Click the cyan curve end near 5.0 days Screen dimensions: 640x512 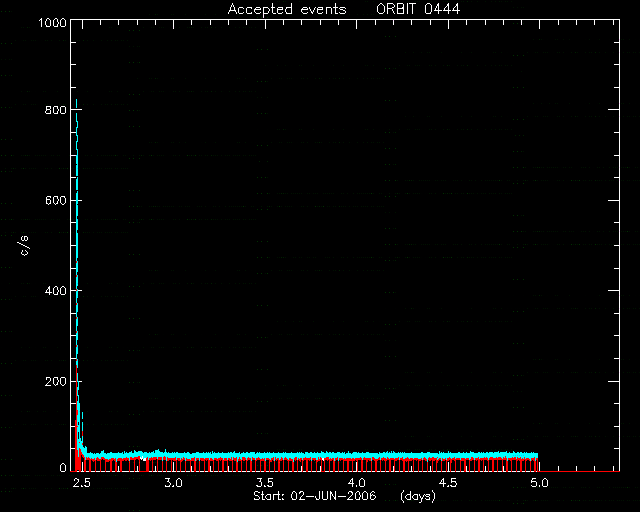(x=537, y=455)
